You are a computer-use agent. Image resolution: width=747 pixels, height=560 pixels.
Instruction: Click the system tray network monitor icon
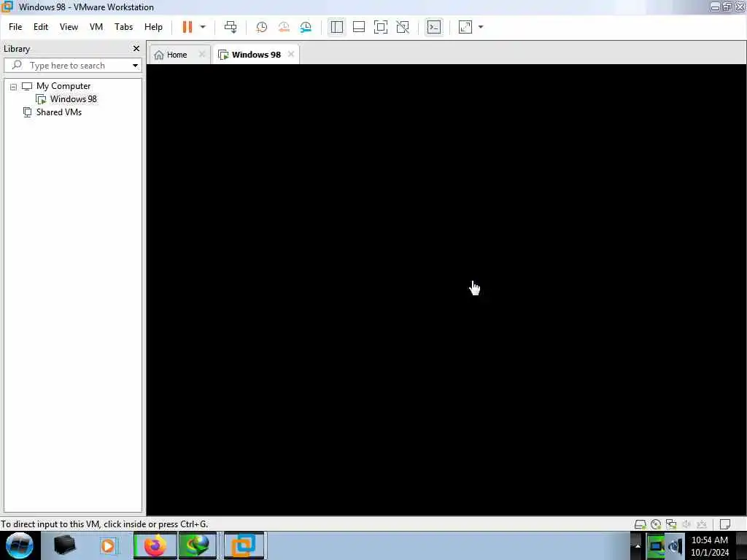[x=657, y=546]
